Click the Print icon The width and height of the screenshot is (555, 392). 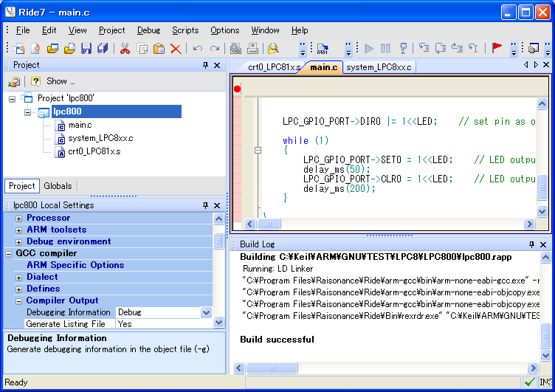click(x=252, y=48)
